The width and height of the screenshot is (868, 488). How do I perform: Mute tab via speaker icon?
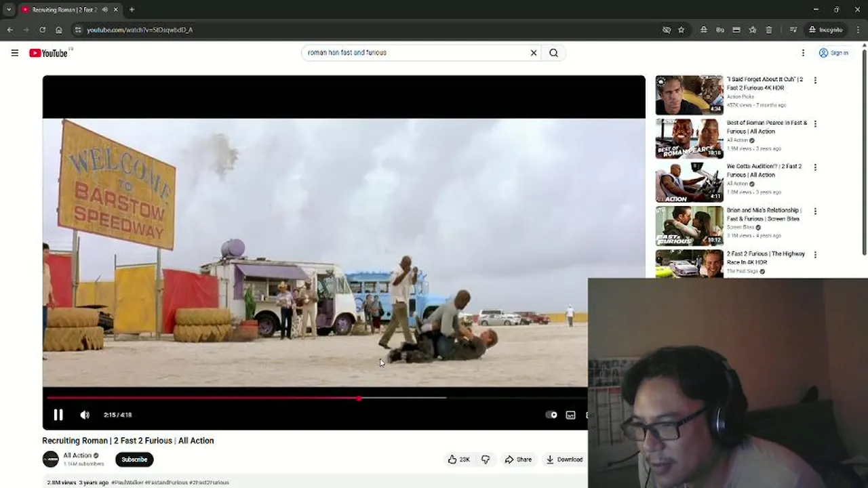(x=104, y=9)
